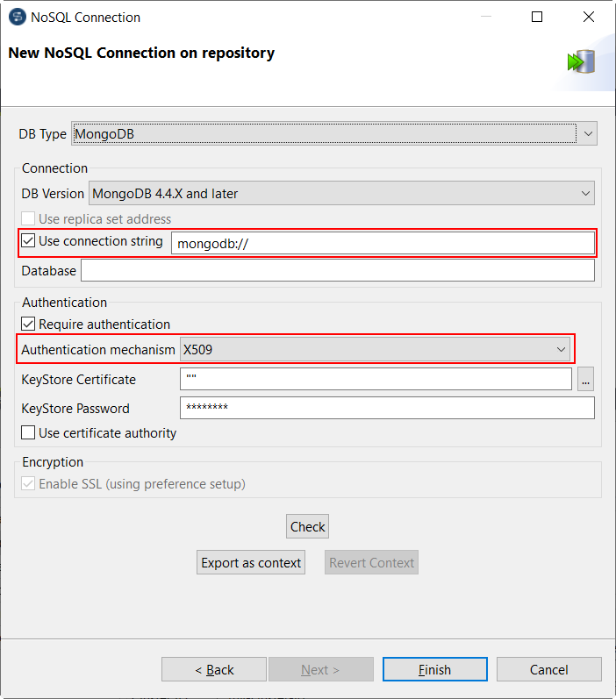Screen dimensions: 616x699
Task: Click the Finish button
Action: tap(434, 670)
